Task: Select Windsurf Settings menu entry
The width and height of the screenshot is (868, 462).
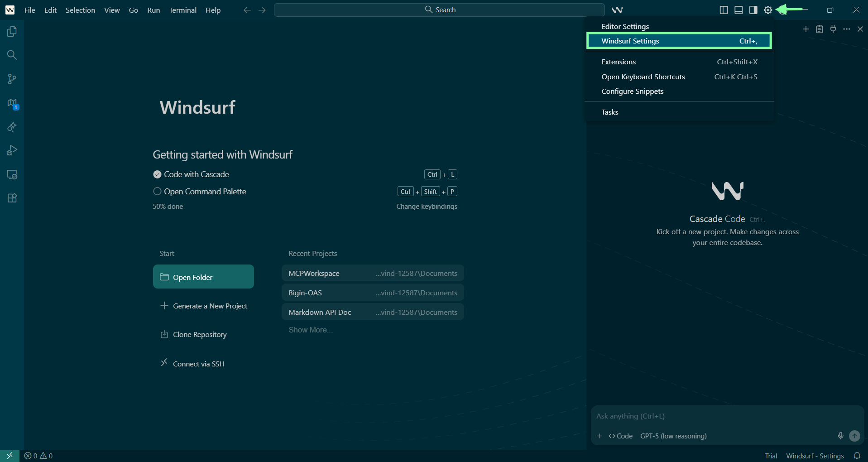Action: [x=679, y=41]
